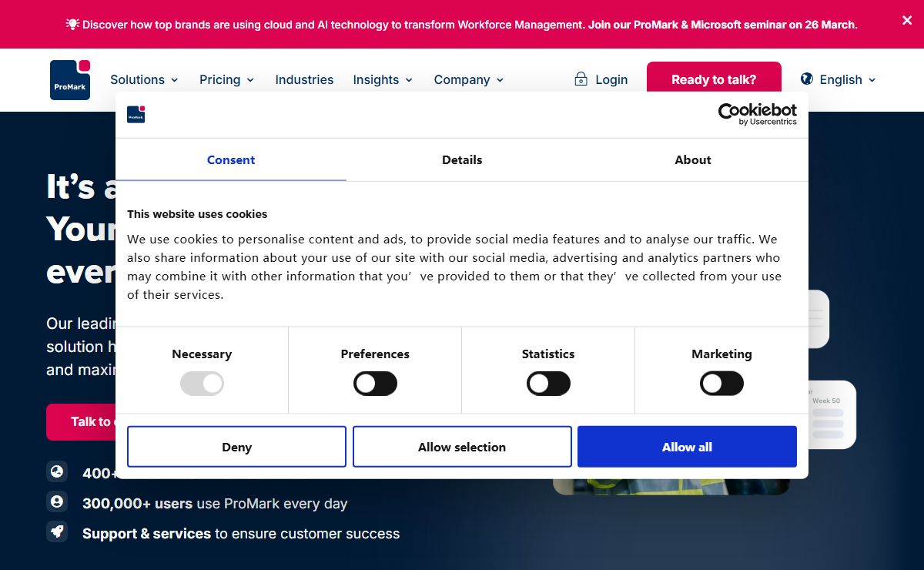Image resolution: width=924 pixels, height=570 pixels.
Task: Expand the Solutions dropdown menu
Action: (x=144, y=79)
